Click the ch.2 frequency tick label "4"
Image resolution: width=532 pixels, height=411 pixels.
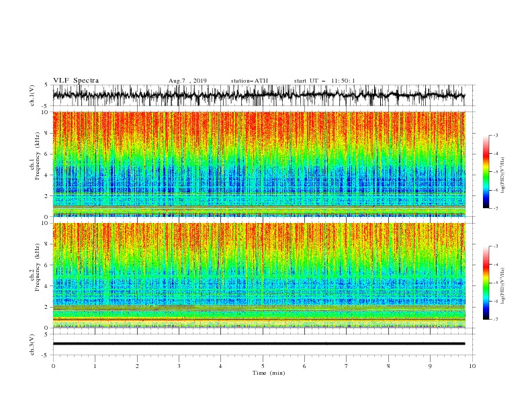[x=47, y=286]
